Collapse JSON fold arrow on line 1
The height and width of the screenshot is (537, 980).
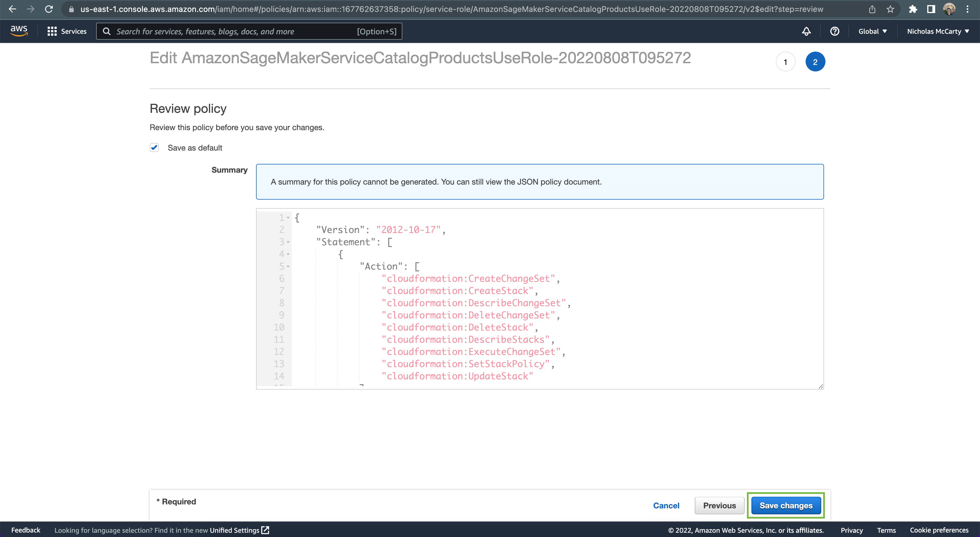pos(288,218)
